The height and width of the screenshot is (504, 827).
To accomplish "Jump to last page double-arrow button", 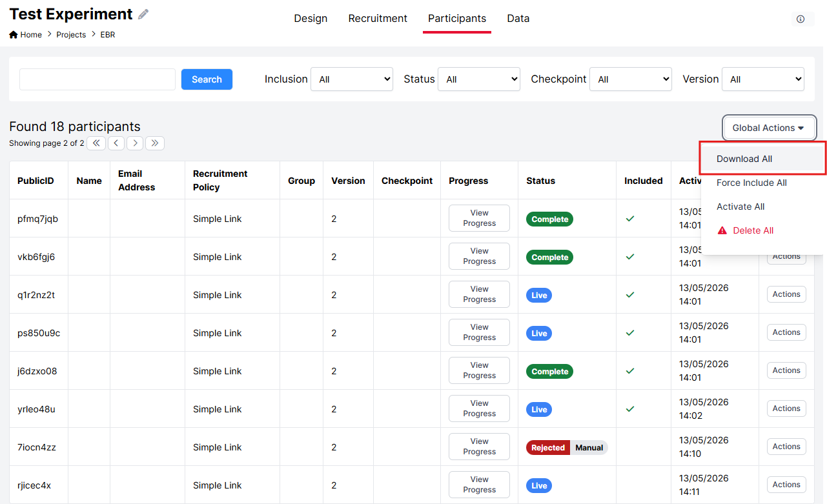I will [155, 143].
